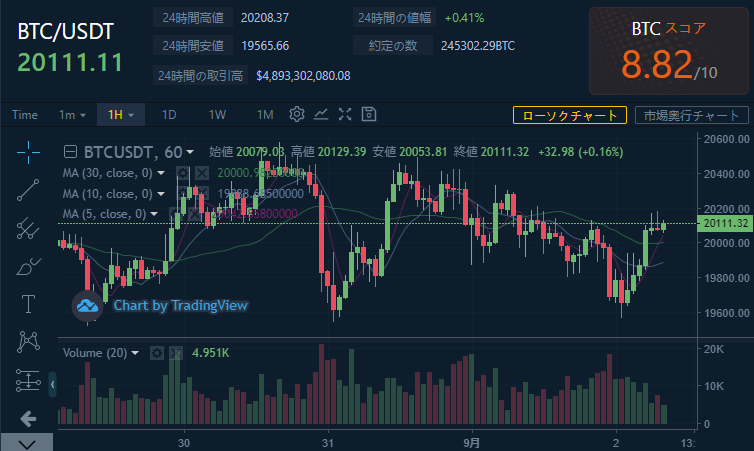Open settings for Volume (20) indicator
The image size is (754, 451).
[x=156, y=353]
